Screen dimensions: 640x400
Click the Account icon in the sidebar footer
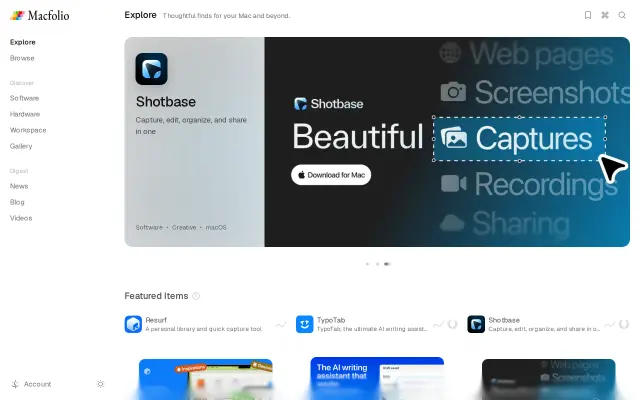click(x=15, y=384)
